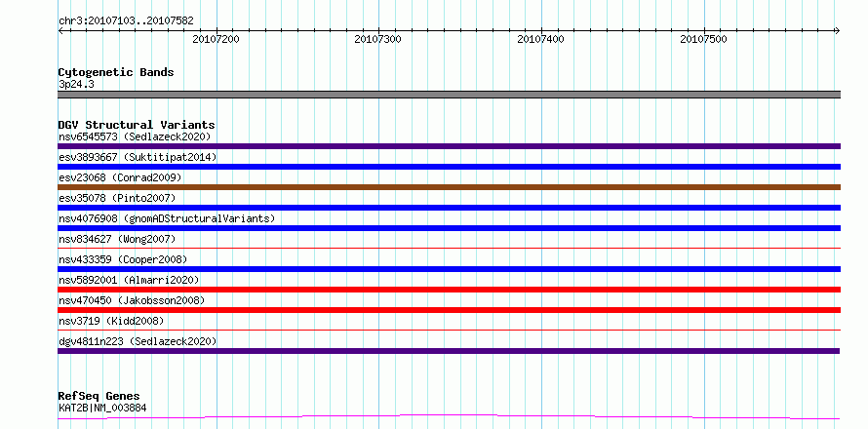Open nsv470450 (Jakobsson2008) label
The image size is (868, 429).
[132, 300]
